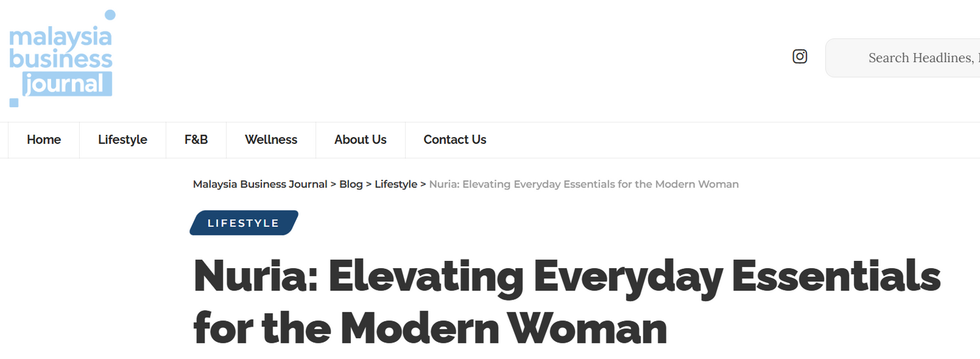This screenshot has height=359, width=980.
Task: Visit the About Us page
Action: pos(361,139)
